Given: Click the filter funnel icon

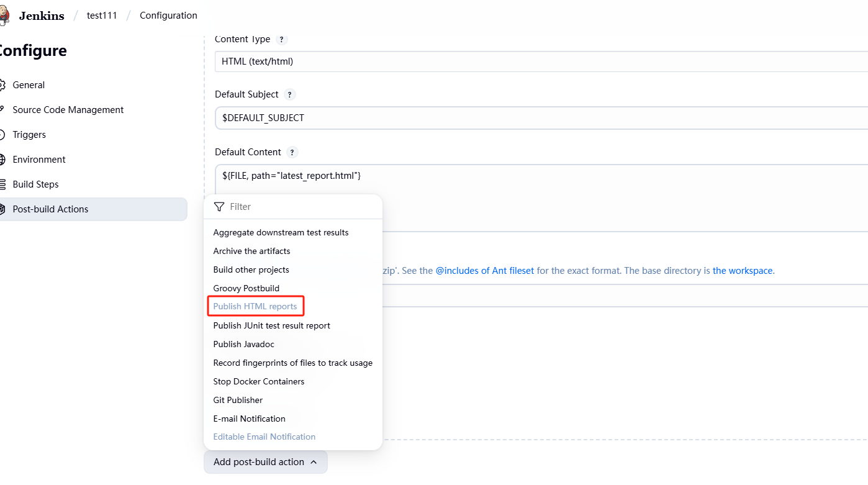Looking at the screenshot, I should 219,207.
